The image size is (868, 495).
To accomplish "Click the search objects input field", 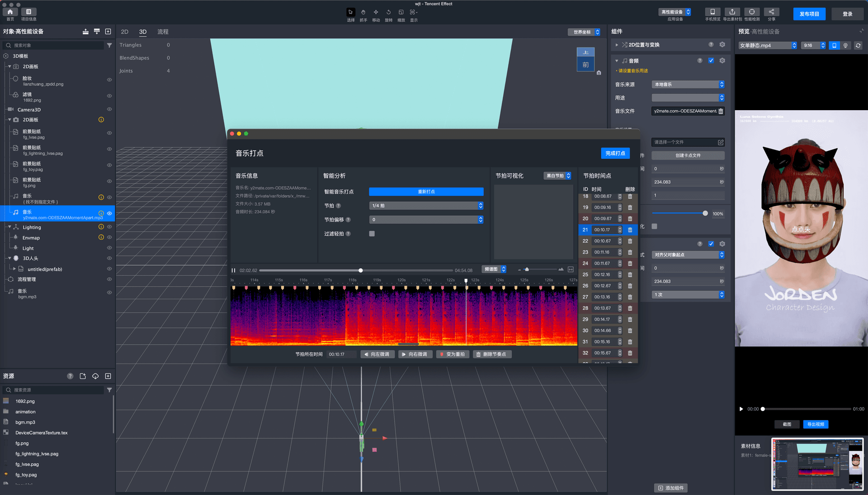I will (x=53, y=46).
